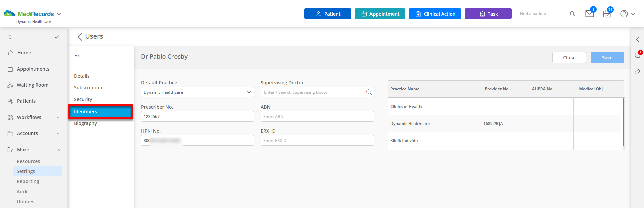Click the new Patient button
The image size is (644, 208).
(x=328, y=14)
